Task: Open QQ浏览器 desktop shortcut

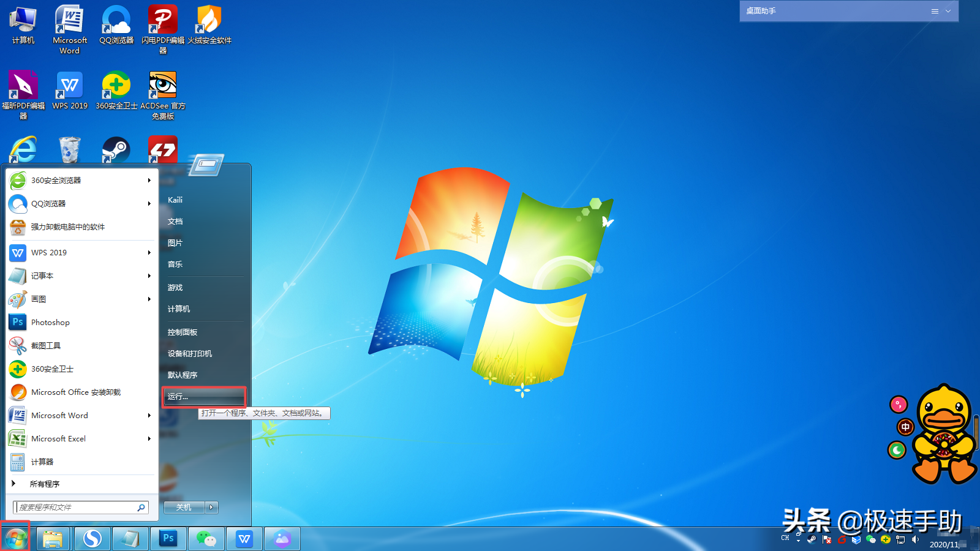Action: click(116, 25)
